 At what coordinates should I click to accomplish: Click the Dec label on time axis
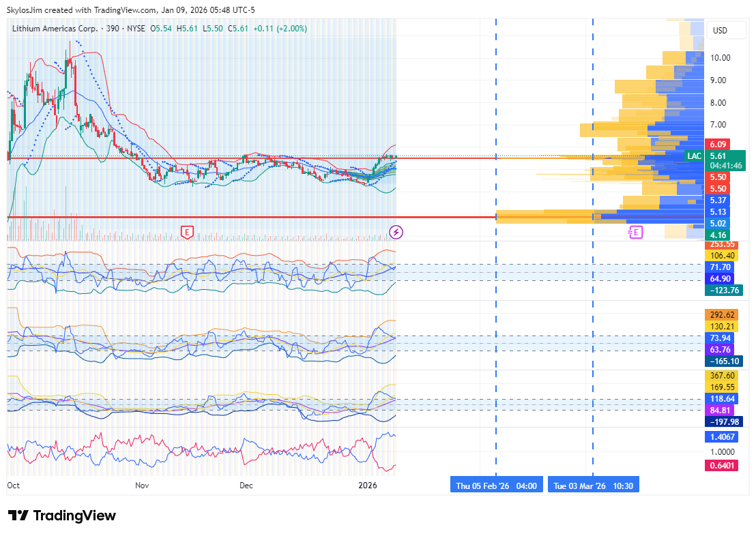246,486
